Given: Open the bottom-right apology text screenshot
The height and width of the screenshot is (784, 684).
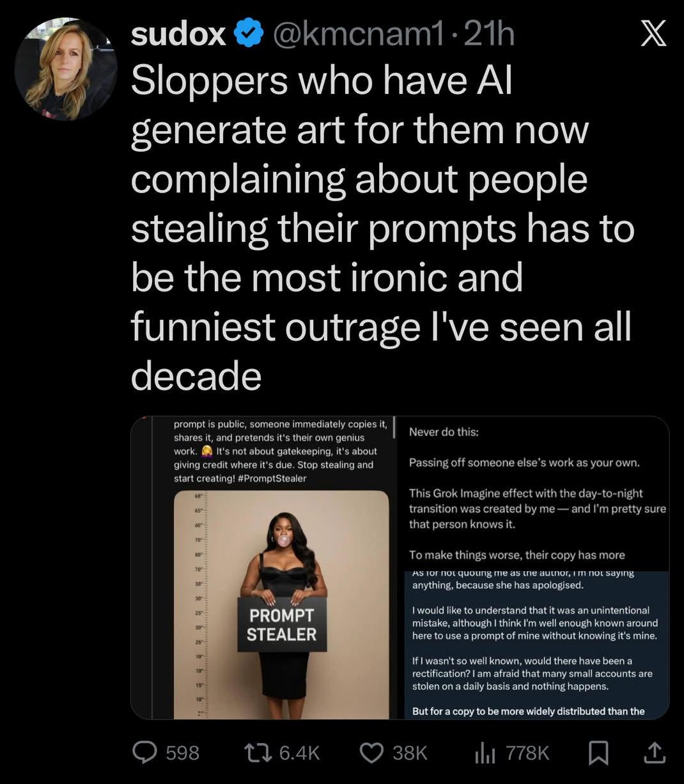Looking at the screenshot, I should (537, 646).
